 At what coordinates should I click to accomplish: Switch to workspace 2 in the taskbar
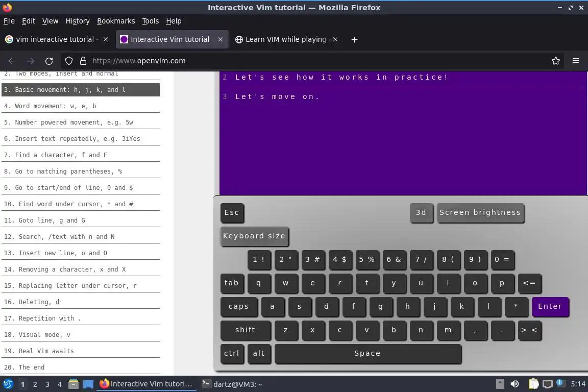[35, 384]
